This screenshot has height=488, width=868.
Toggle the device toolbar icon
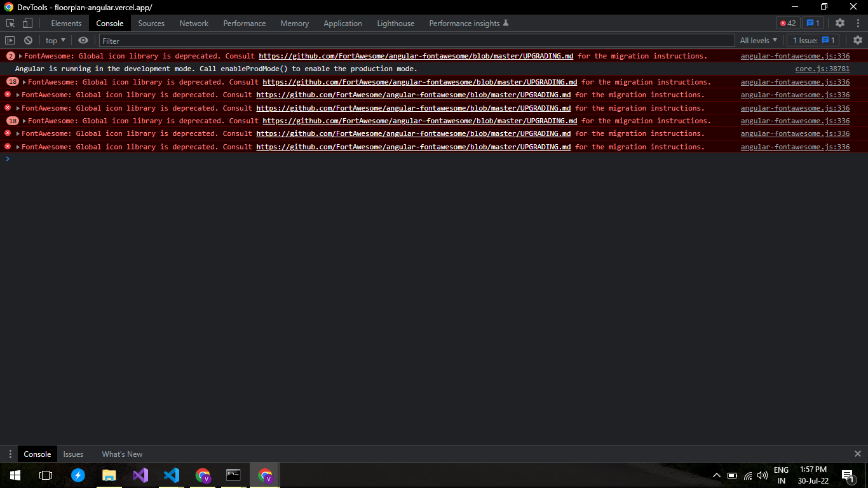pyautogui.click(x=27, y=23)
